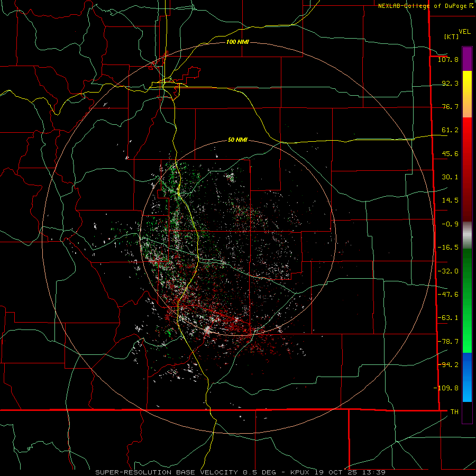Click the -94.2 velocity scale value
Image resolution: width=476 pixels, height=476 pixels.
(x=448, y=364)
